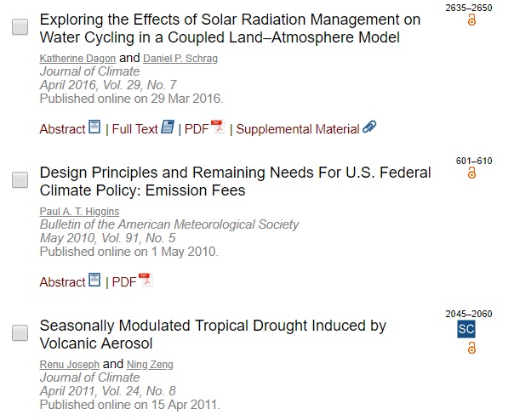
Task: Click the open access lock icon under pages 2635–2650
Action: (x=471, y=20)
